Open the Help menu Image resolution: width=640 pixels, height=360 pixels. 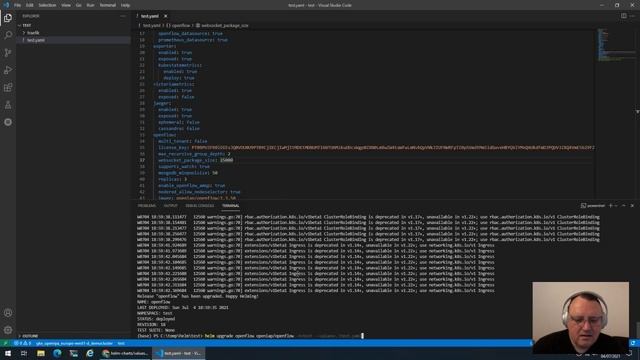point(125,5)
